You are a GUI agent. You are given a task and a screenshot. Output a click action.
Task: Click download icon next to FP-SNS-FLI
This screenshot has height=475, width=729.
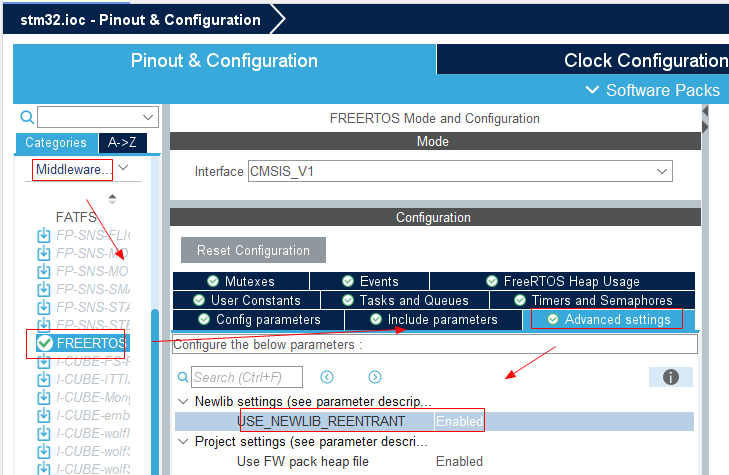coord(44,236)
